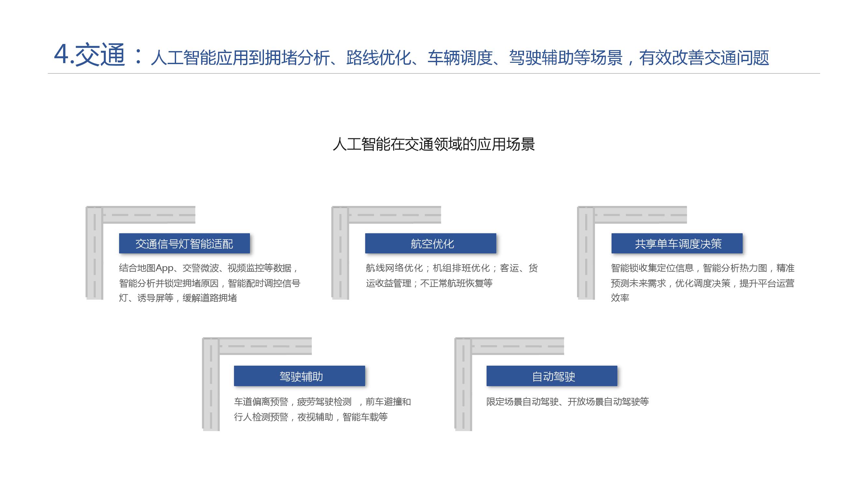Select the 交通信号灯智能适配 blue label

click(x=184, y=243)
